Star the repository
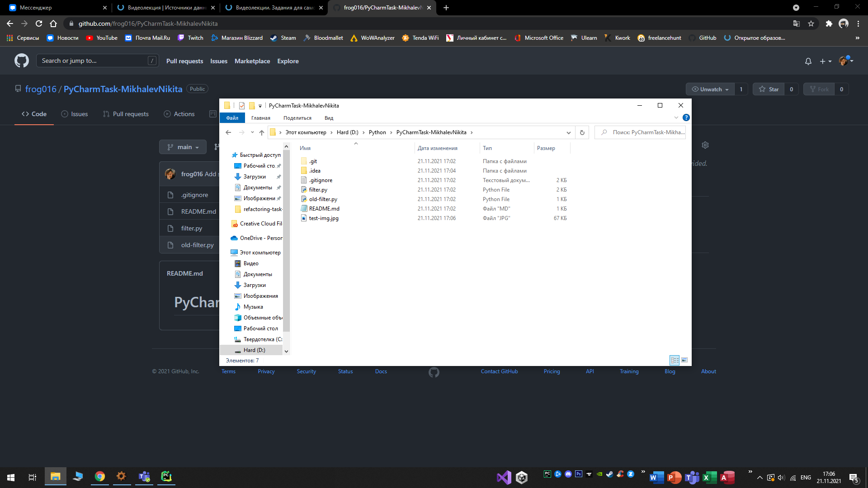Image resolution: width=868 pixels, height=488 pixels. pyautogui.click(x=769, y=89)
